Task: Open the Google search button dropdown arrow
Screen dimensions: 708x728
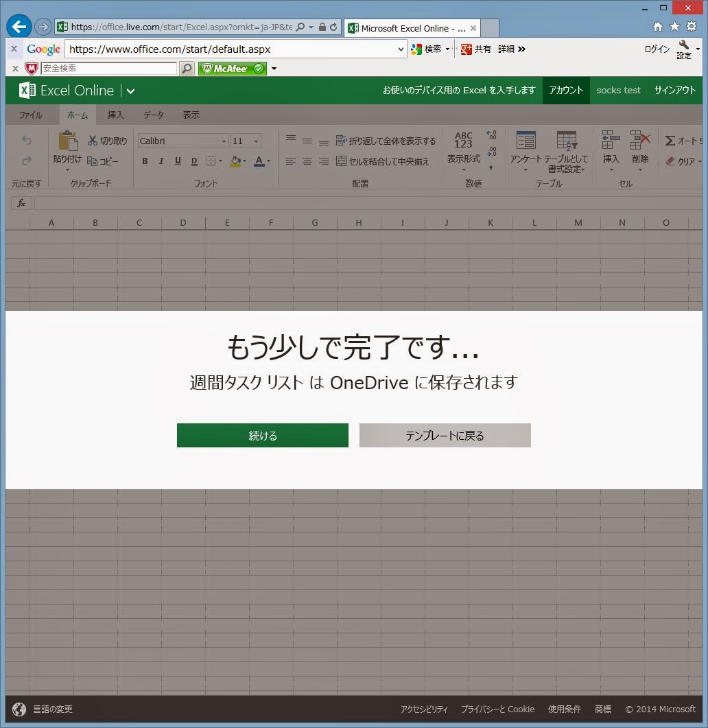Action: coord(447,49)
